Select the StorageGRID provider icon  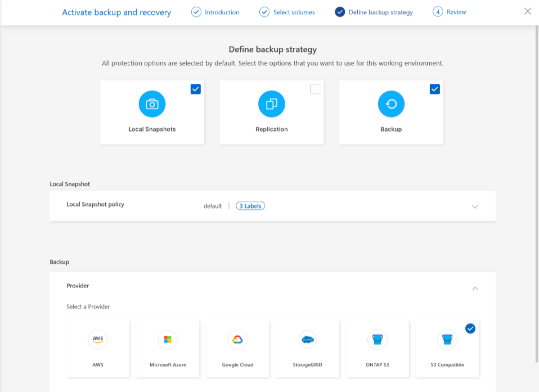307,339
